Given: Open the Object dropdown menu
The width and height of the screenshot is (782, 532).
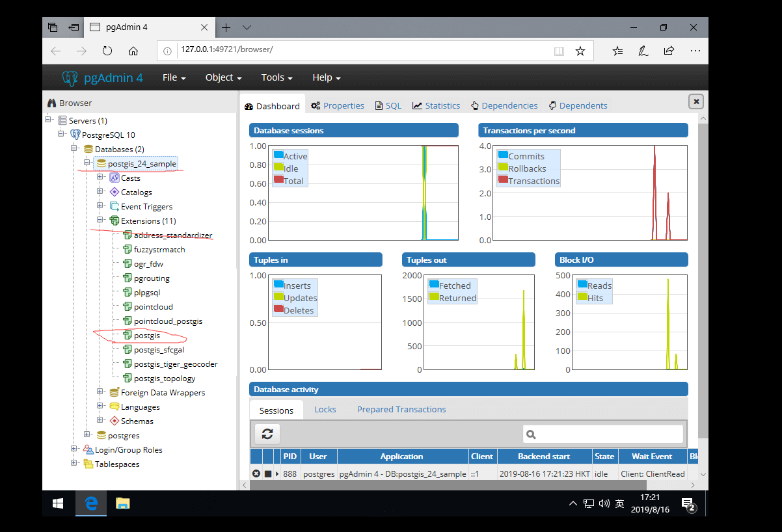Looking at the screenshot, I should 223,77.
